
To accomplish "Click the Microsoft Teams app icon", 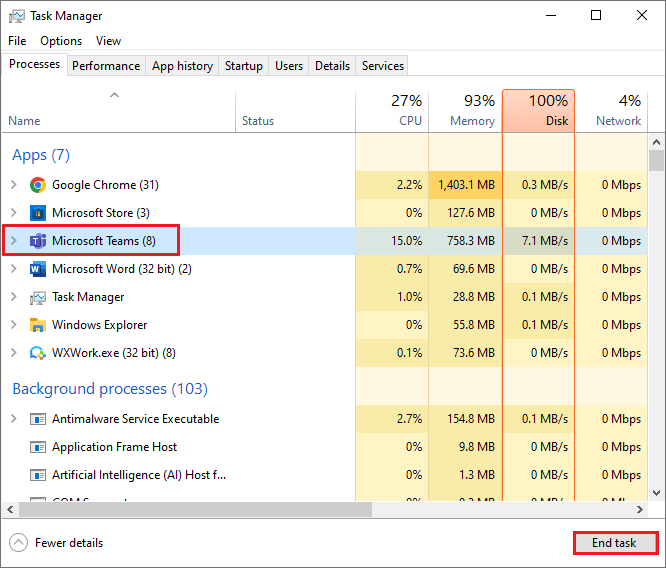I will pyautogui.click(x=38, y=241).
